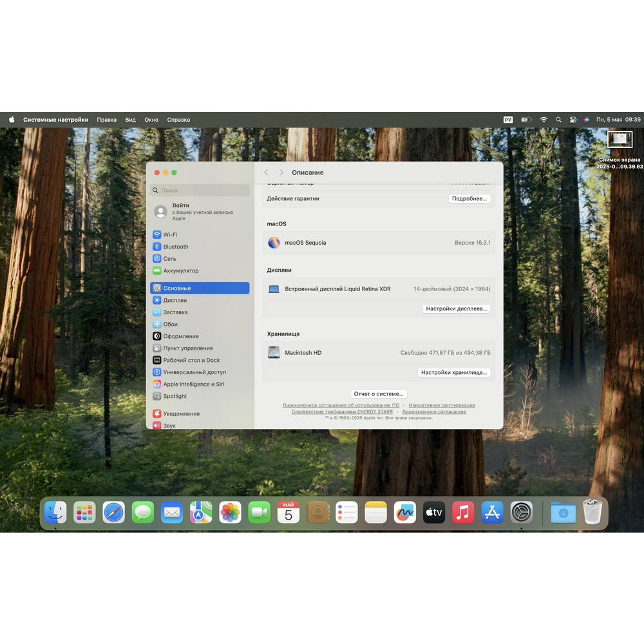Open Аккумулятор settings
Image resolution: width=644 pixels, height=644 pixels.
click(x=200, y=270)
